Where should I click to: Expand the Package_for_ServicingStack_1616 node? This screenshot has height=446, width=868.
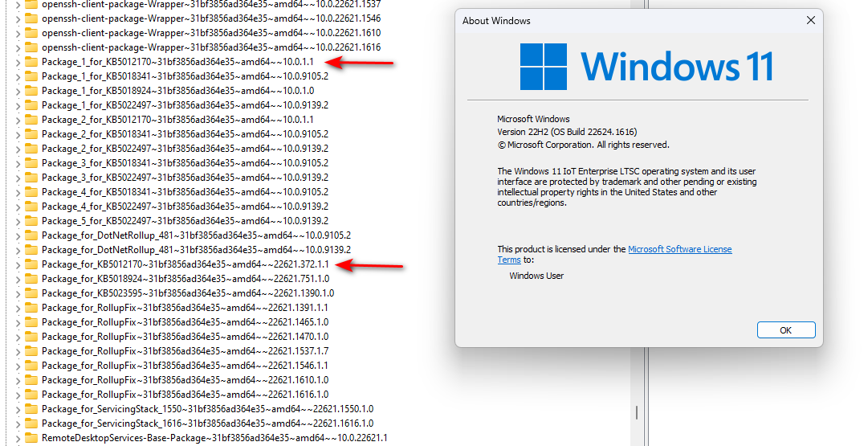click(18, 423)
